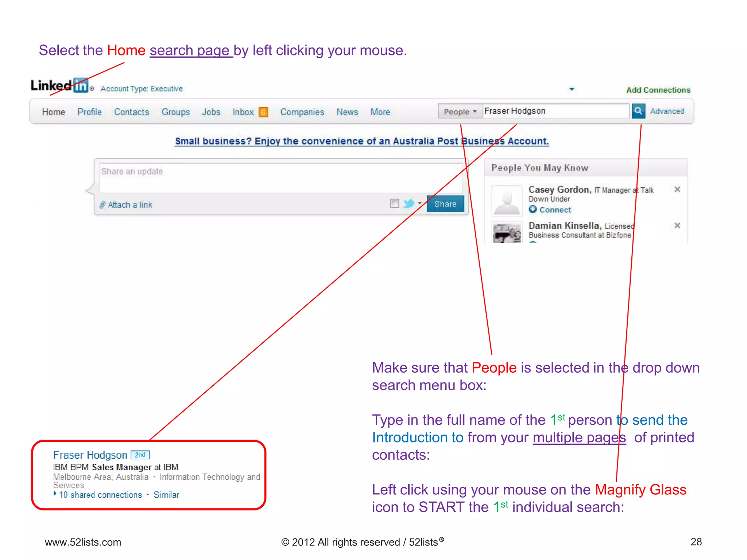The image size is (747, 560).
Task: Click the LinkedIn logo
Action: 59,86
